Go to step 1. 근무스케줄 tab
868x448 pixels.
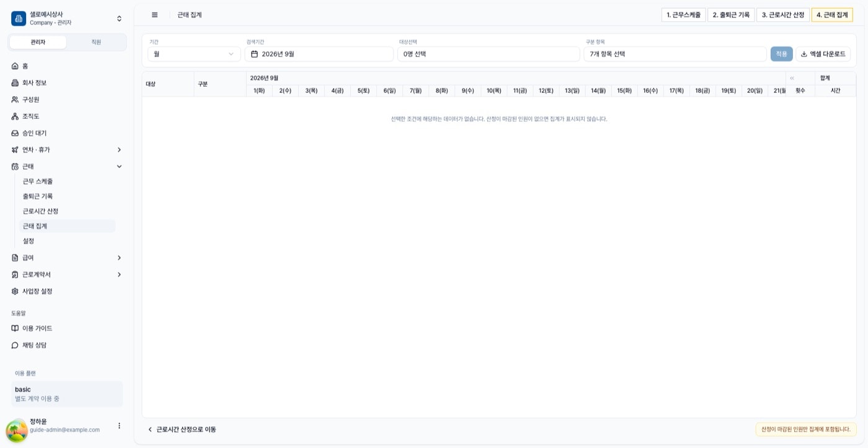(x=683, y=15)
